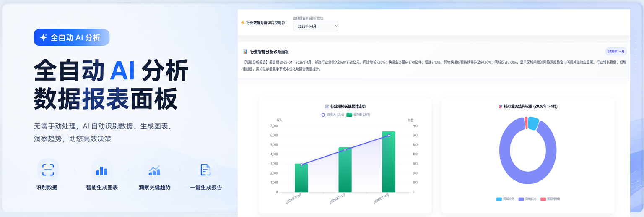Click the 一键生成报告 label
Viewport: 644px width, 217px height.
click(x=206, y=188)
